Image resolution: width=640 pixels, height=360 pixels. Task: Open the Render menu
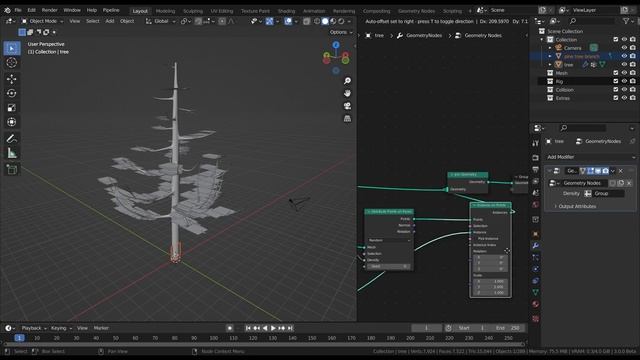point(49,10)
